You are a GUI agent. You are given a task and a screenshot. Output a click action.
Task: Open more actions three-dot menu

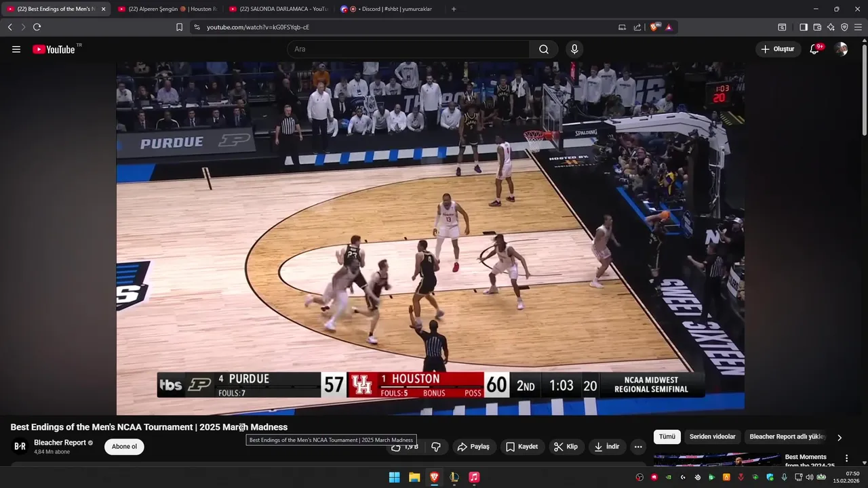pos(638,447)
